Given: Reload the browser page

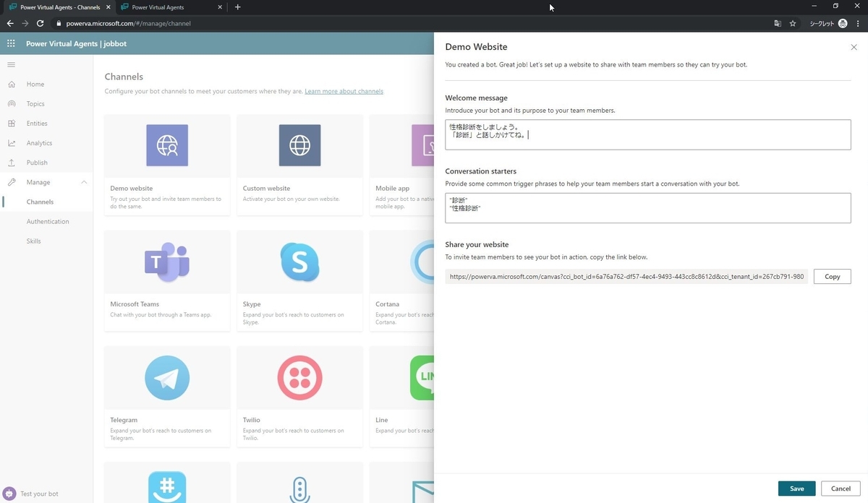Looking at the screenshot, I should [40, 23].
